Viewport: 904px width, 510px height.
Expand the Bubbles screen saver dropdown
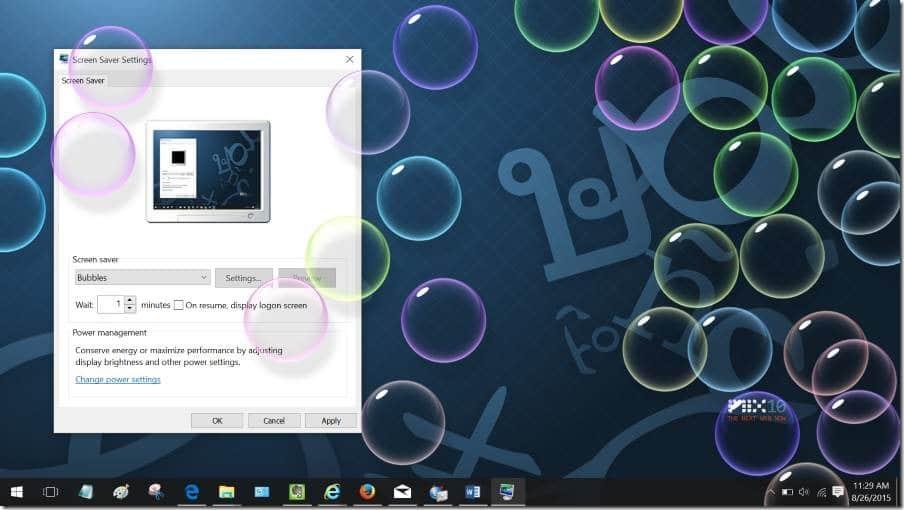click(x=204, y=277)
